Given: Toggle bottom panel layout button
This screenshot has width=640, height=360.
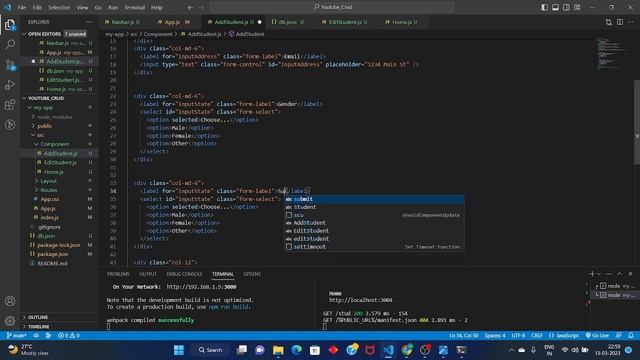Looking at the screenshot, I should coord(556,7).
